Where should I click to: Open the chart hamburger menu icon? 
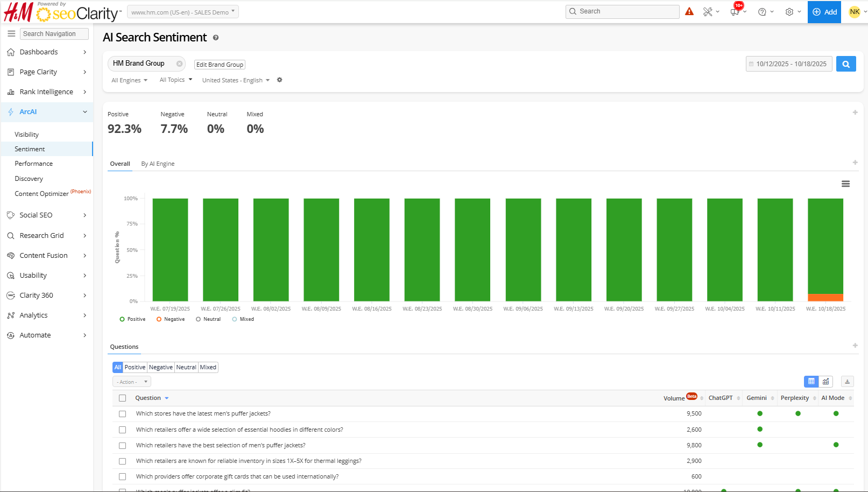845,184
